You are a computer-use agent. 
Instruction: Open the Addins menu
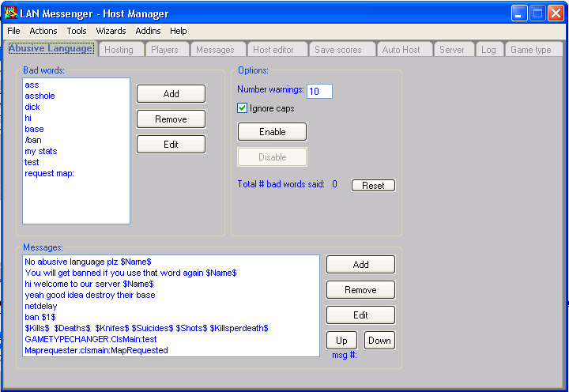pyautogui.click(x=148, y=31)
